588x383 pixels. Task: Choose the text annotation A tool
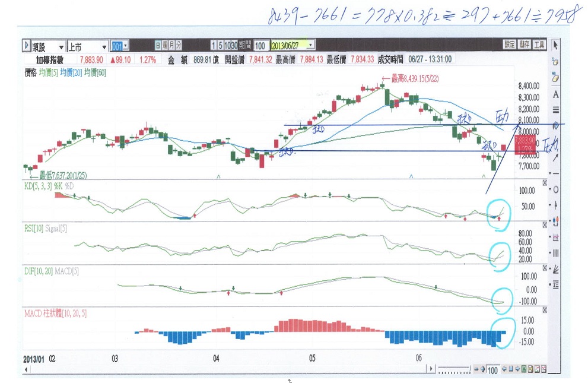(555, 94)
